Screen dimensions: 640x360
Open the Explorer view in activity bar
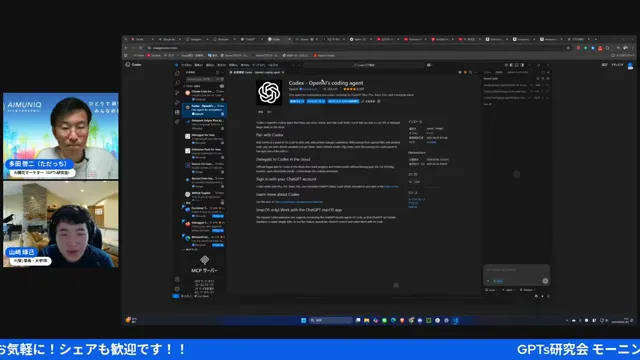click(x=177, y=73)
